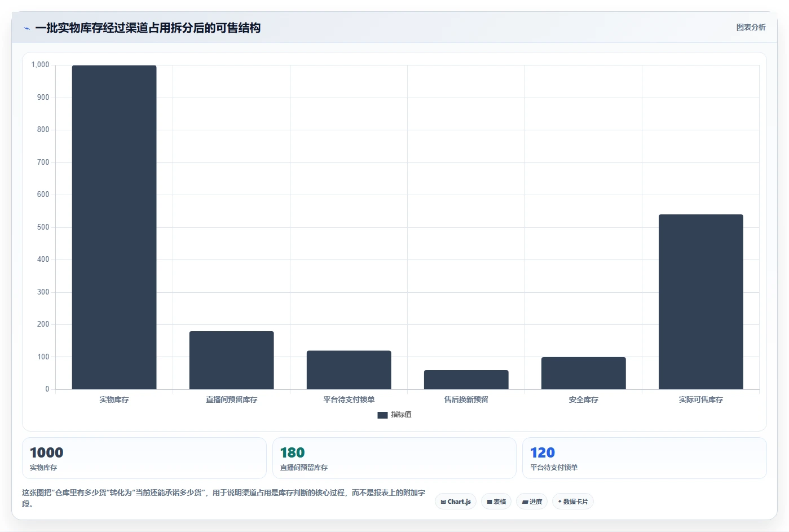
Task: Click the 直播间预留库存 bar in the chart
Action: 231,360
